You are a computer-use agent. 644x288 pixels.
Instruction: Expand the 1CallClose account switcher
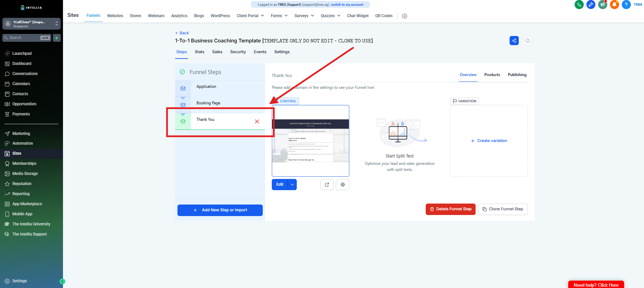tap(31, 24)
